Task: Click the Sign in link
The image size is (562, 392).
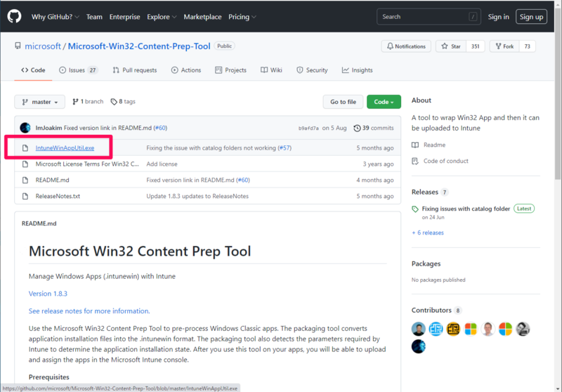Action: click(498, 17)
